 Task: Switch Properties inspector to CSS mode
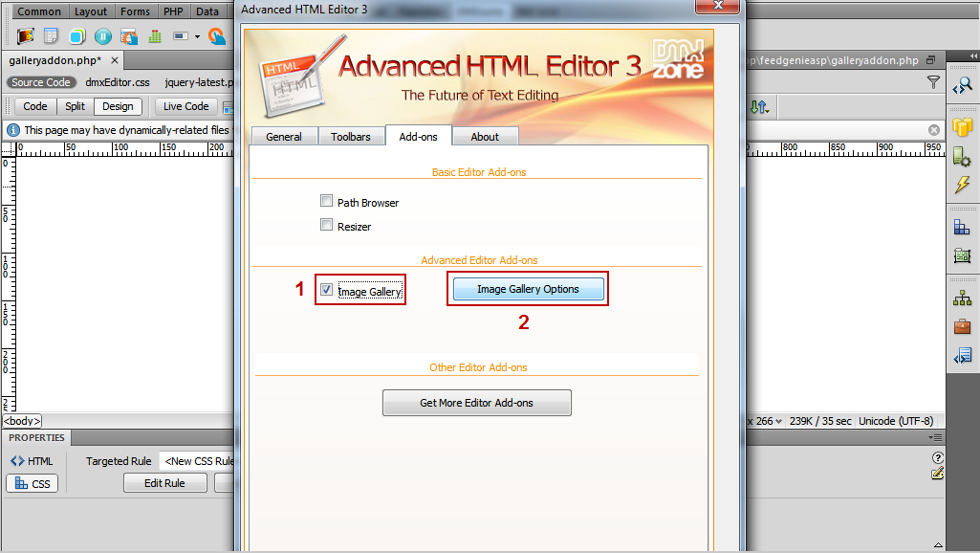click(32, 483)
